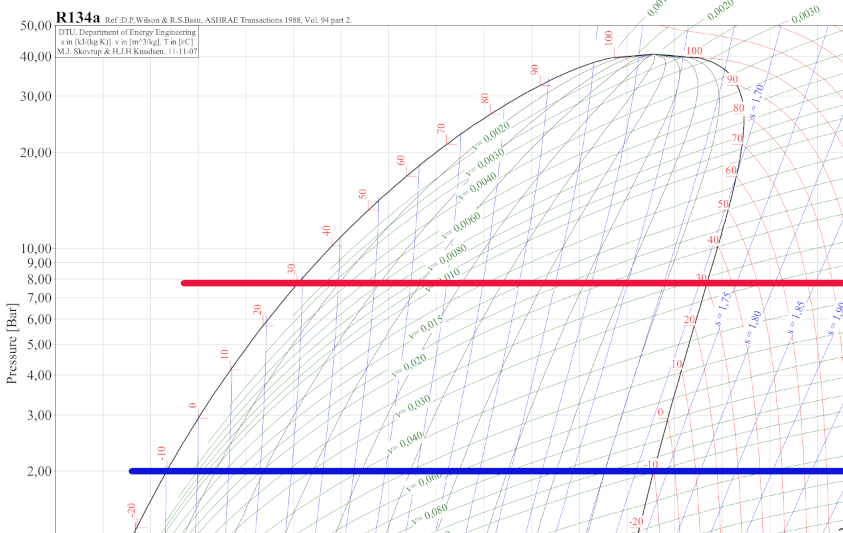Click the green v= 0,0060 isochore label

(461, 226)
